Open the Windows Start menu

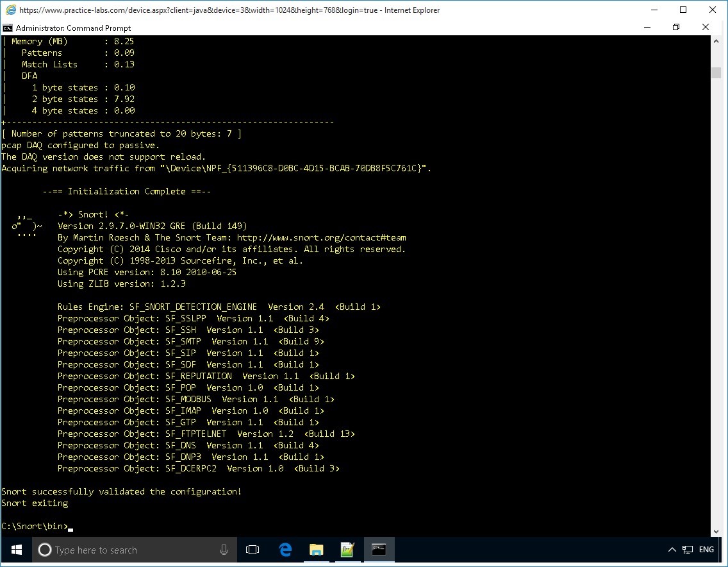(x=15, y=550)
